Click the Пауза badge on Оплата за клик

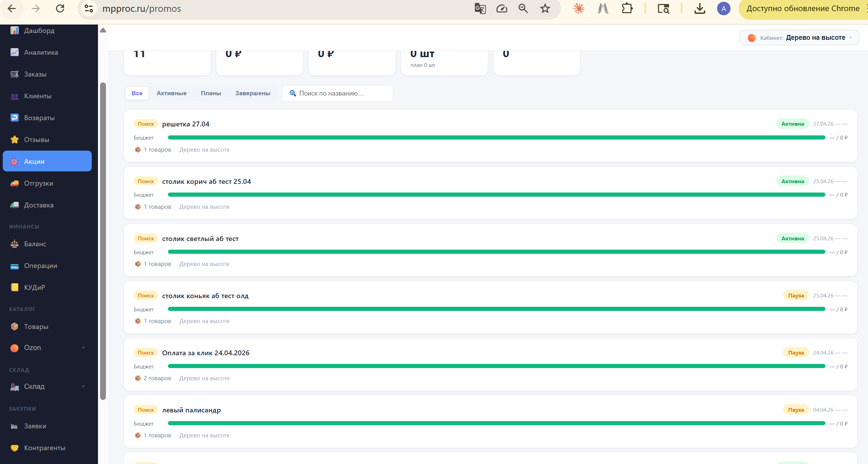tap(796, 353)
